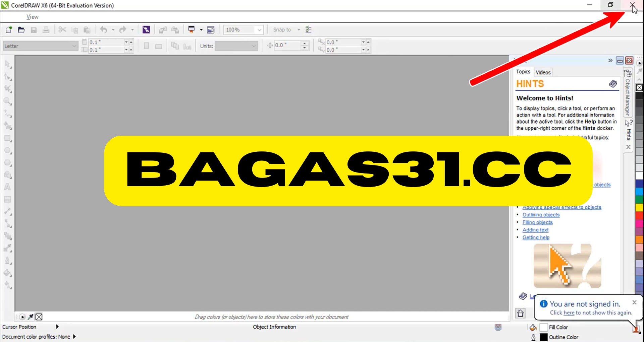Increase the nudge offset with the up spinner

tap(305, 43)
